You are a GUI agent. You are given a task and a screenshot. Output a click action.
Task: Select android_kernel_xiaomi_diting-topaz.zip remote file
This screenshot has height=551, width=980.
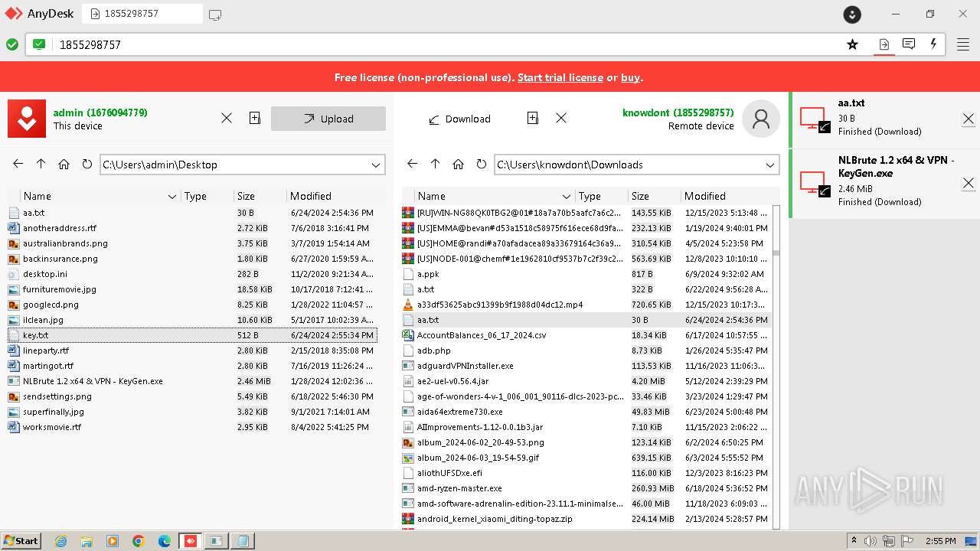click(586, 519)
